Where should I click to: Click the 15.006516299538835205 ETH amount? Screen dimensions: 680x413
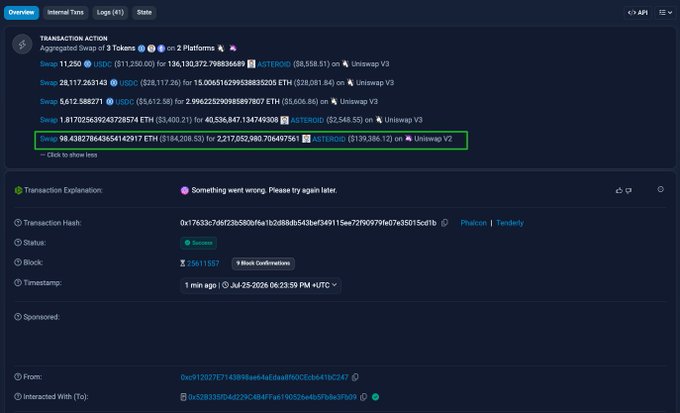click(x=243, y=83)
